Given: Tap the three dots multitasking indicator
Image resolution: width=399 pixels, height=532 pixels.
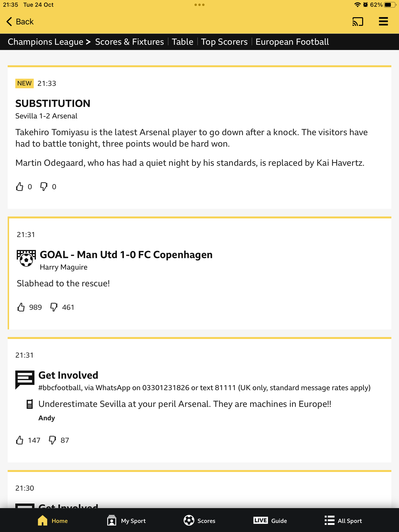Looking at the screenshot, I should pyautogui.click(x=199, y=5).
